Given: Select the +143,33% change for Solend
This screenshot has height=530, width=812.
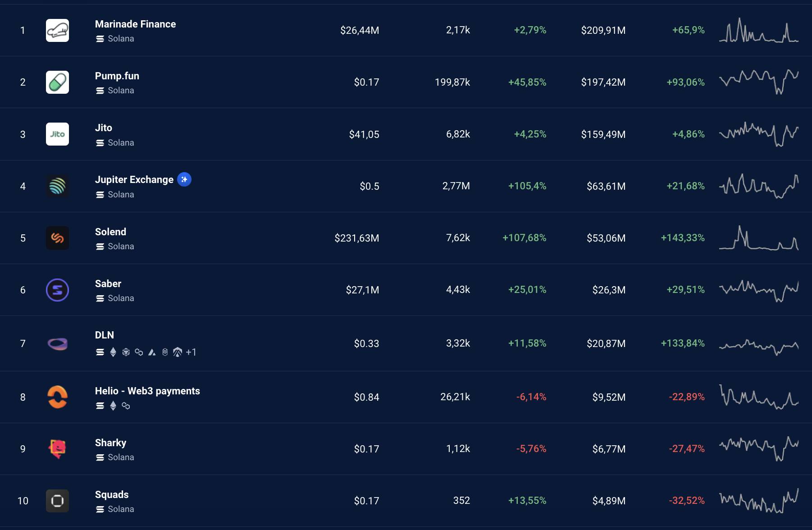Looking at the screenshot, I should click(x=683, y=238).
